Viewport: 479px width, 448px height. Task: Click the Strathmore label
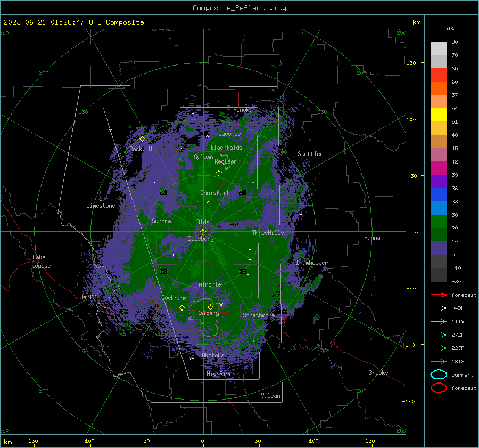(x=259, y=315)
